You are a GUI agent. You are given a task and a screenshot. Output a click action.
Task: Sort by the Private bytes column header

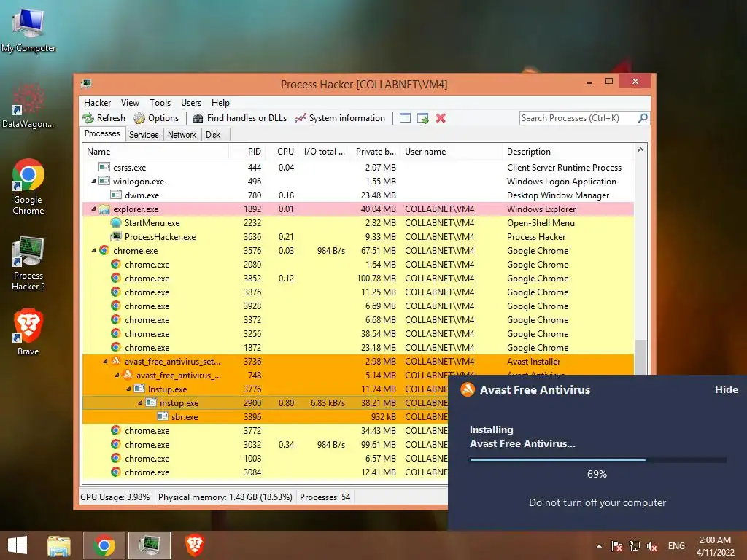[373, 152]
